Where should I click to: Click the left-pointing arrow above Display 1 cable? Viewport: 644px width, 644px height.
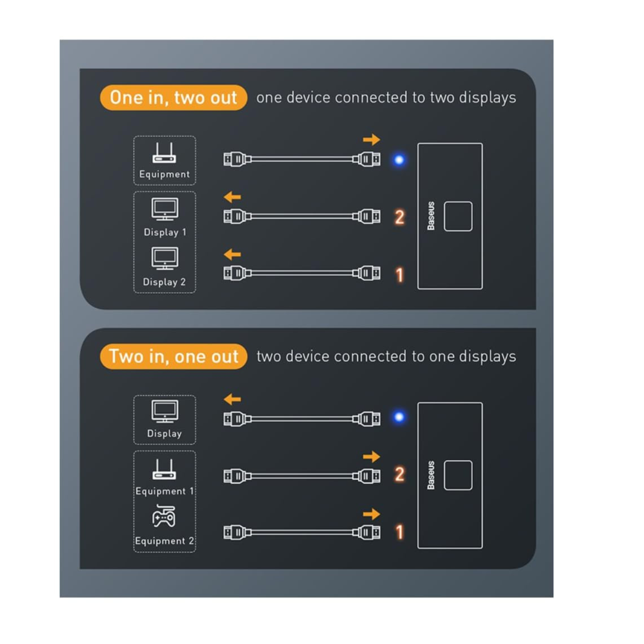point(232,197)
